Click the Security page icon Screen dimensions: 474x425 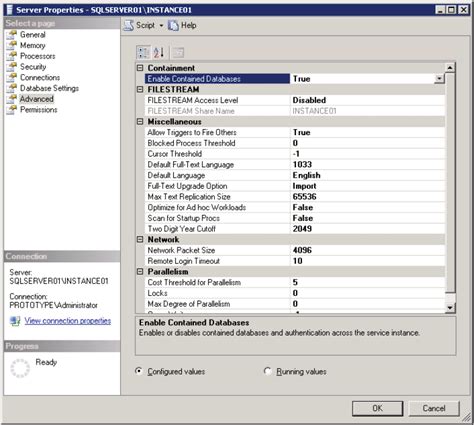(12, 67)
